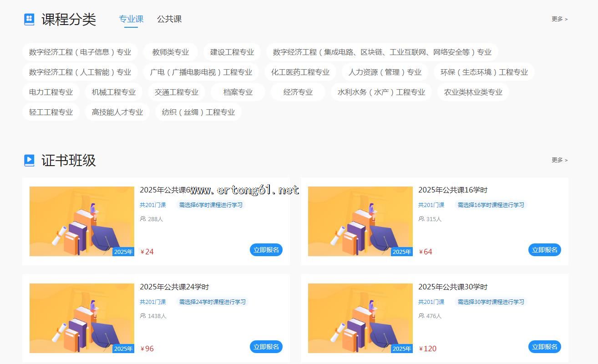
Task: Open 2025年公共课16学时 course thumbnail
Action: tap(360, 221)
